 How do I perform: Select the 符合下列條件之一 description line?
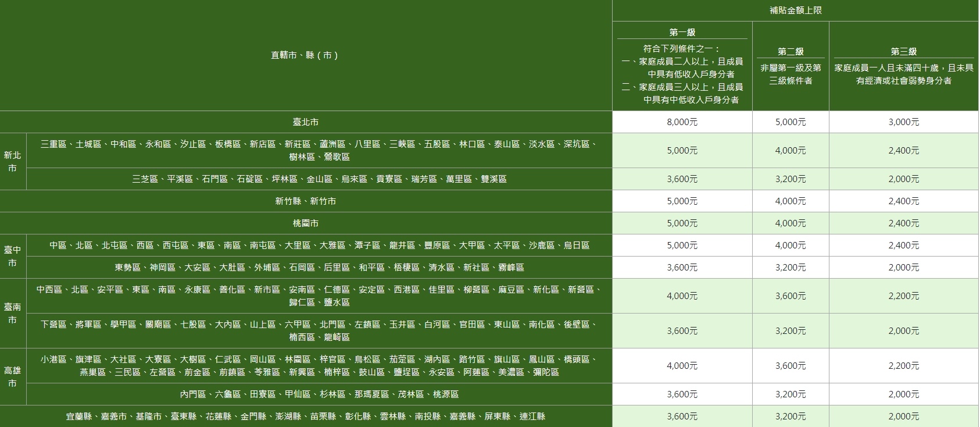(682, 49)
